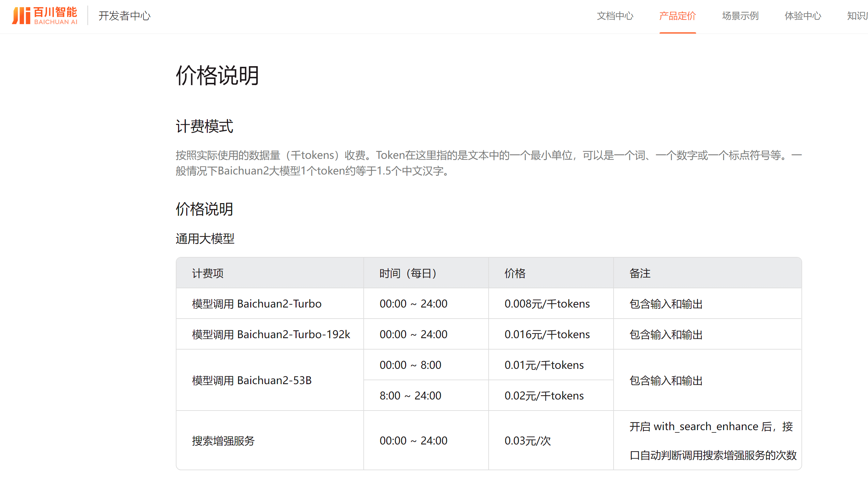Image resolution: width=868 pixels, height=480 pixels.
Task: Click the Baichuan AI logo
Action: (x=44, y=16)
